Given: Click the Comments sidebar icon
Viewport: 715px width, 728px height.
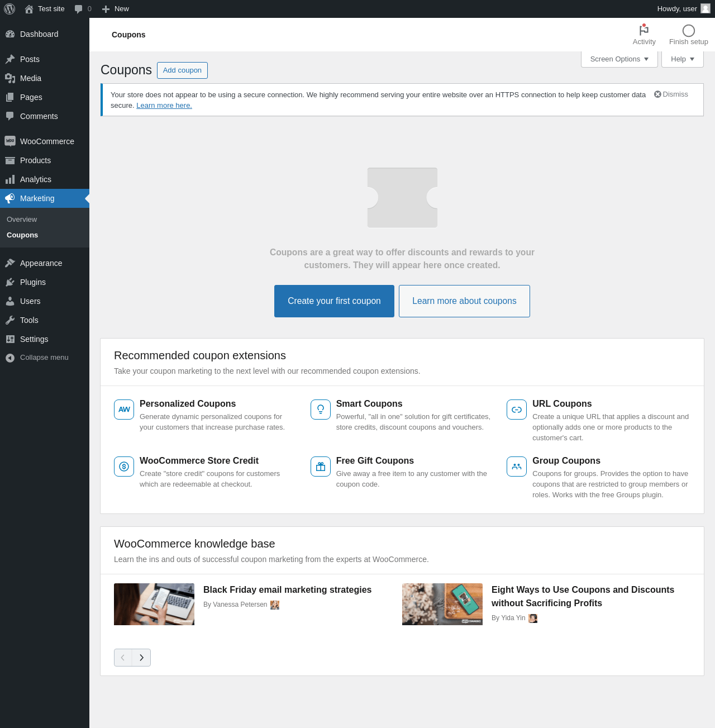Looking at the screenshot, I should click(10, 116).
